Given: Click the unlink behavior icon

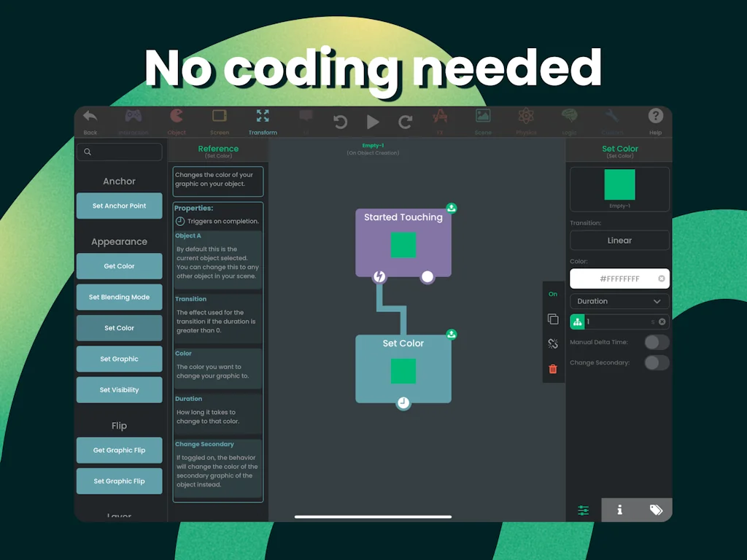Looking at the screenshot, I should pos(553,344).
